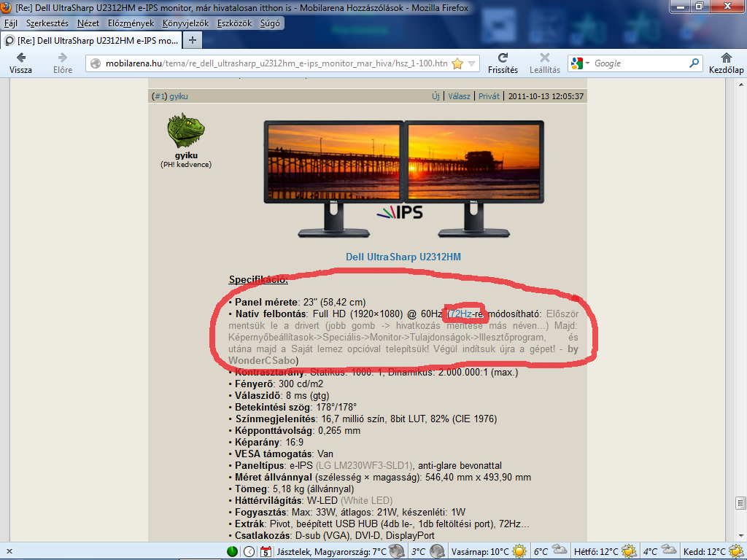Click the dual Dell monitor image

403,179
